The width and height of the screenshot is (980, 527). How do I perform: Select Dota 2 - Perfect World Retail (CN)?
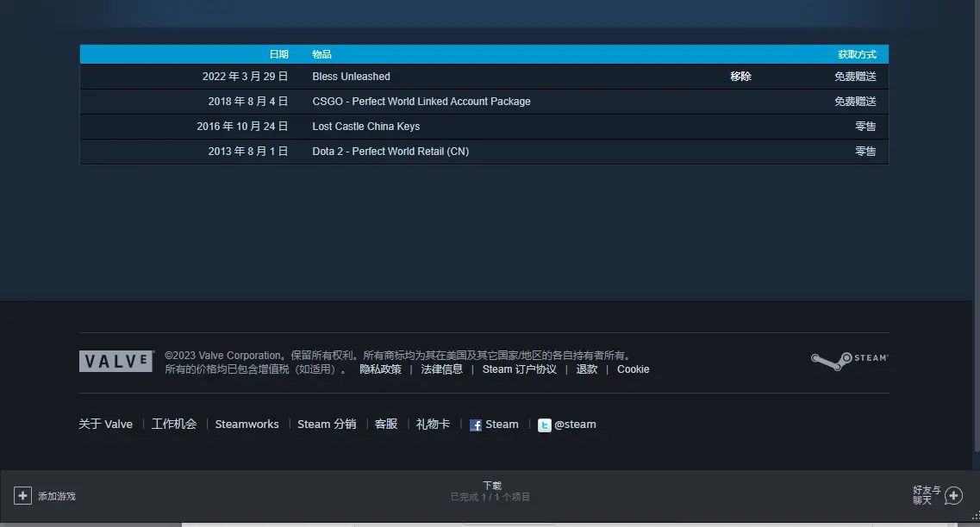(390, 151)
